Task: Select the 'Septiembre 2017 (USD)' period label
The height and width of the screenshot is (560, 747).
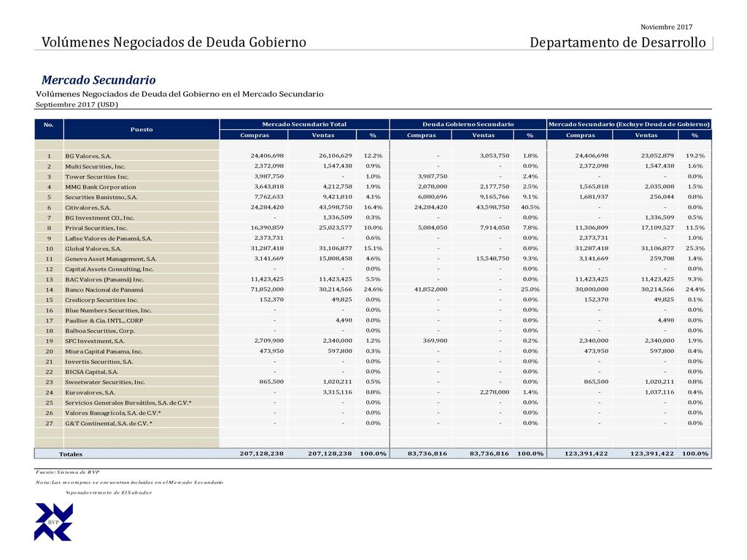Action: pyautogui.click(x=77, y=105)
